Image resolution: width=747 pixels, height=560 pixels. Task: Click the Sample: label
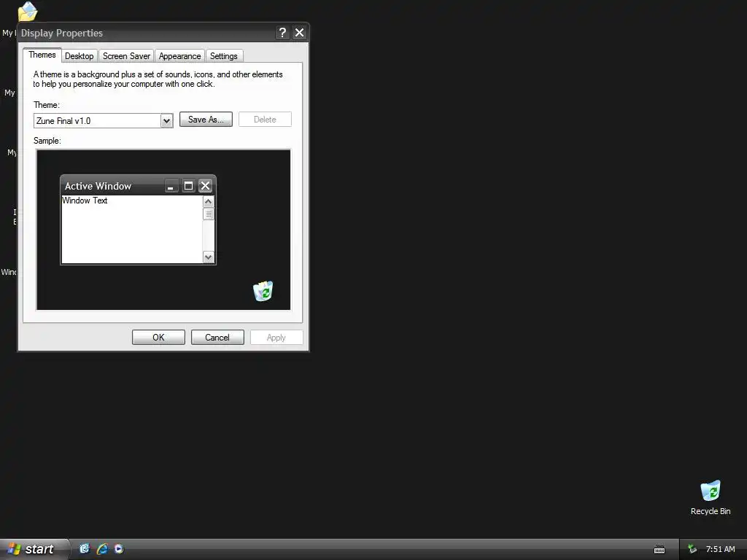[x=47, y=141]
